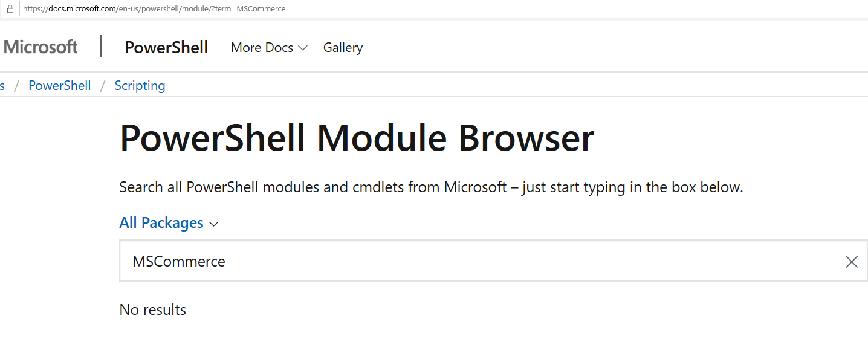Follow the PowerShell breadcrumb link
Screen dimensions: 868x353
coord(59,85)
